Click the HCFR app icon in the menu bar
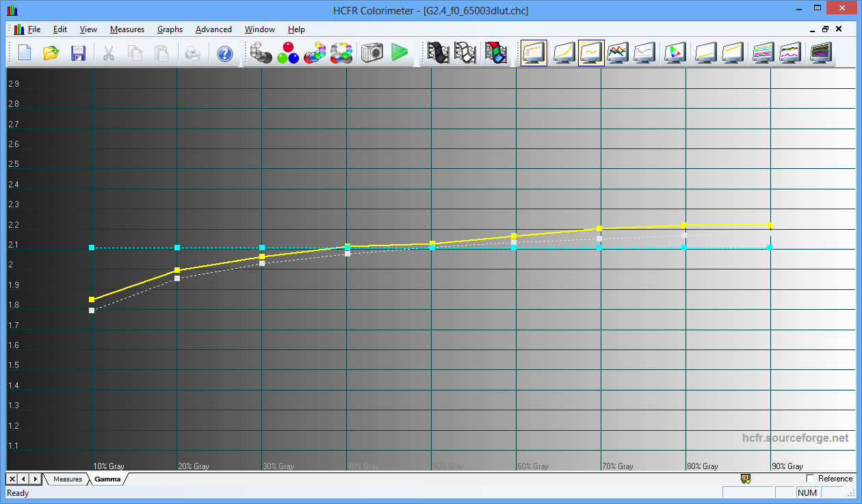Screen dimensions: 862x504 pyautogui.click(x=18, y=29)
